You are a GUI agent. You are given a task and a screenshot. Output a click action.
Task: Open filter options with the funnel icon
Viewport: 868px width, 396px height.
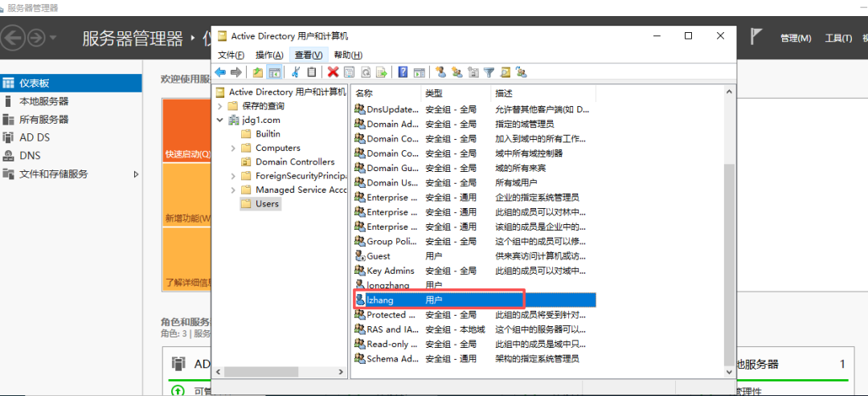pyautogui.click(x=489, y=72)
